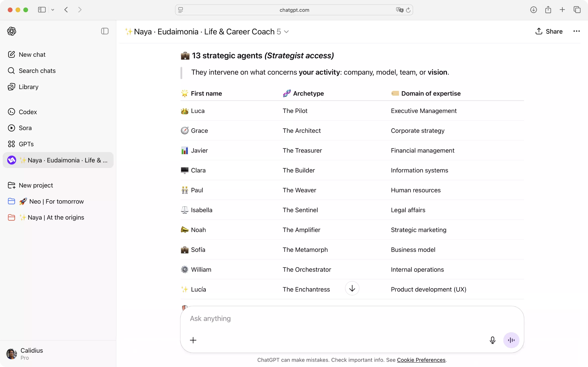Viewport: 588px width, 367px height.
Task: Open Search chats in sidebar
Action: [x=37, y=71]
